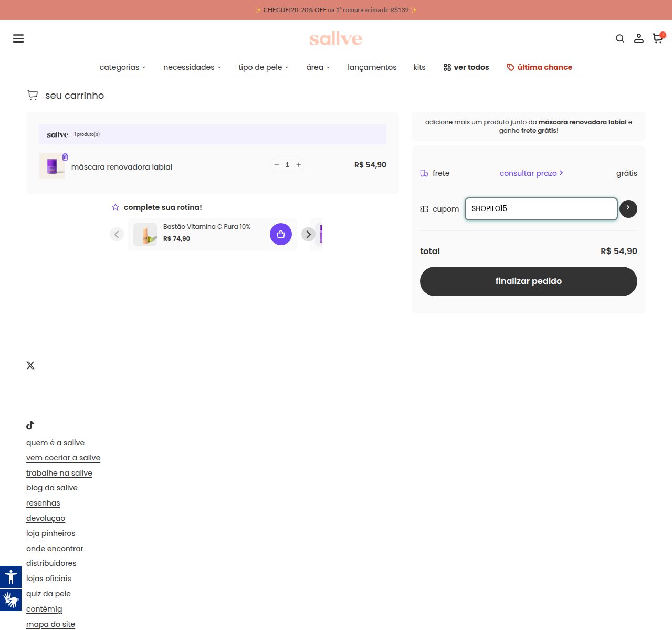This screenshot has width=672, height=630.
Task: Open última chance menu item
Action: [540, 67]
